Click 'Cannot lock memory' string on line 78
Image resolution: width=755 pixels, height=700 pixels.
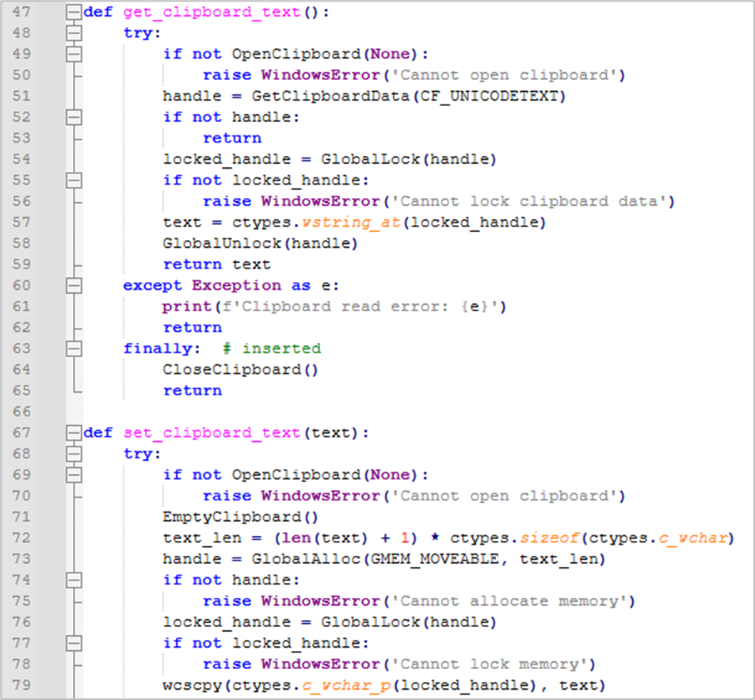(490, 664)
